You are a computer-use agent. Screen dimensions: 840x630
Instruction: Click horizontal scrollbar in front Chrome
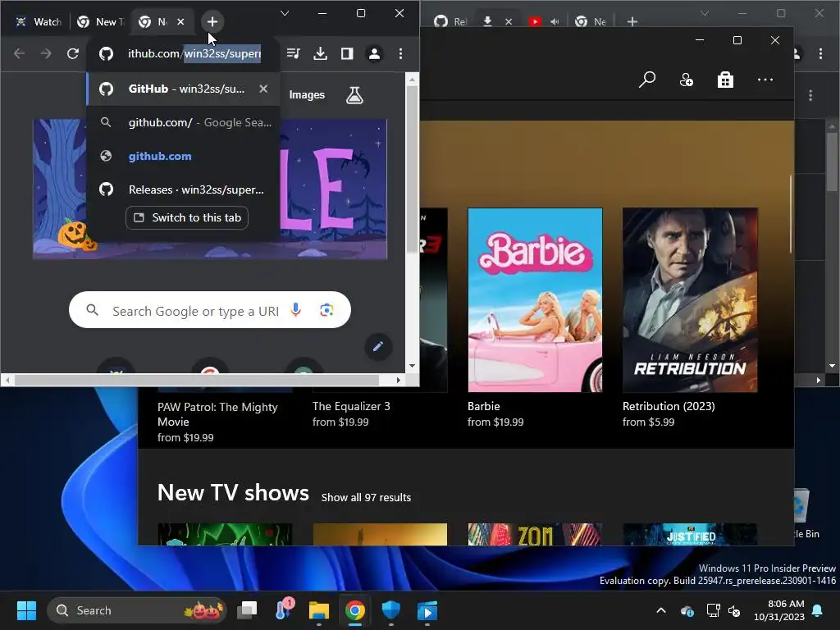click(x=197, y=380)
